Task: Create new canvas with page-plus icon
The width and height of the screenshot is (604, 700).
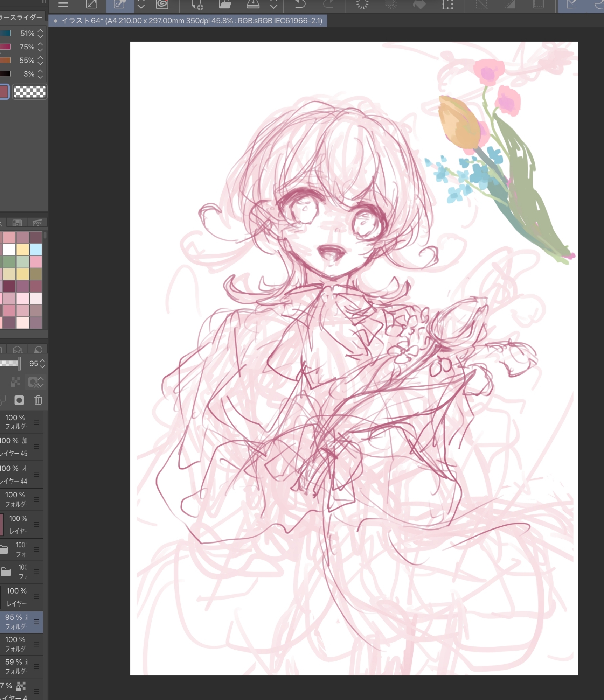Action: (197, 5)
